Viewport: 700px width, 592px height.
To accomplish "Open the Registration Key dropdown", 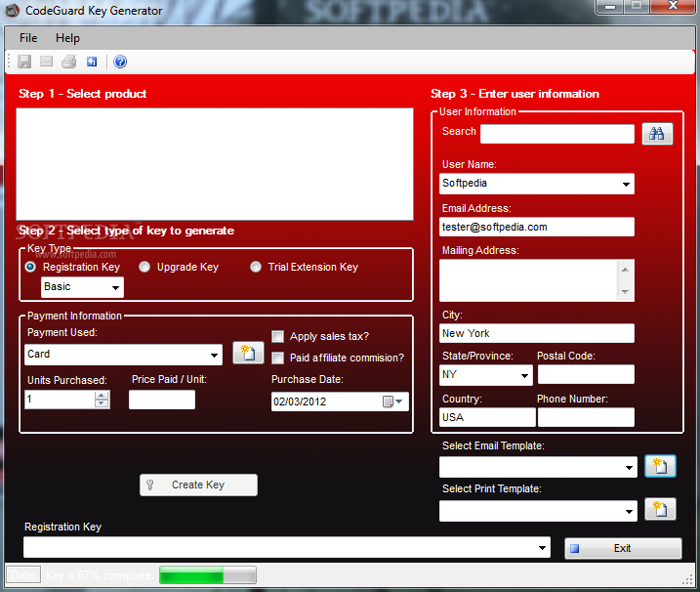I will [x=543, y=547].
